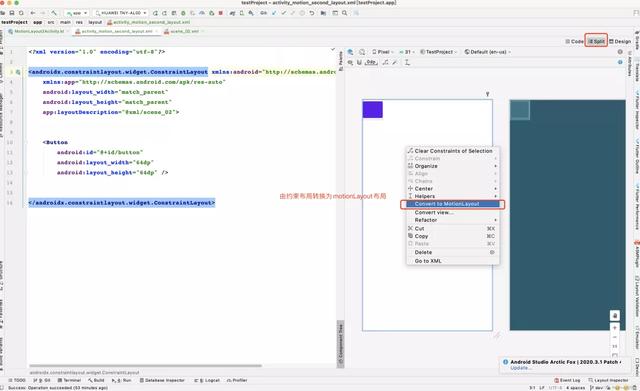Open the API 31 level dropdown
The image size is (640, 391).
click(x=407, y=52)
